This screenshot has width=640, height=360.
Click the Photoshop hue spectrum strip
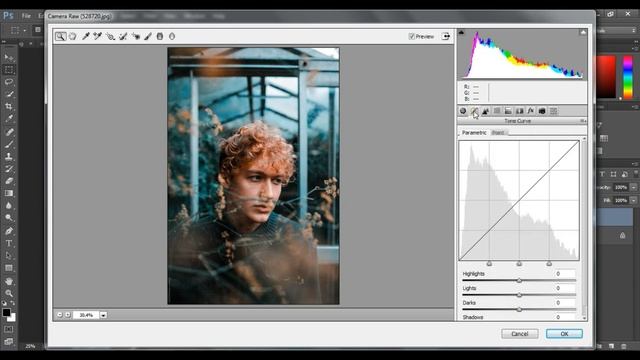tap(628, 77)
